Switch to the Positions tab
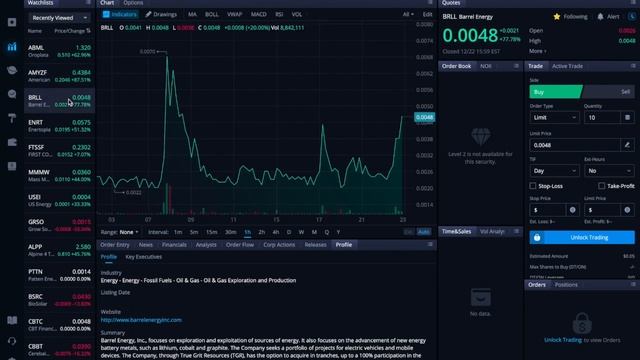 pos(566,284)
